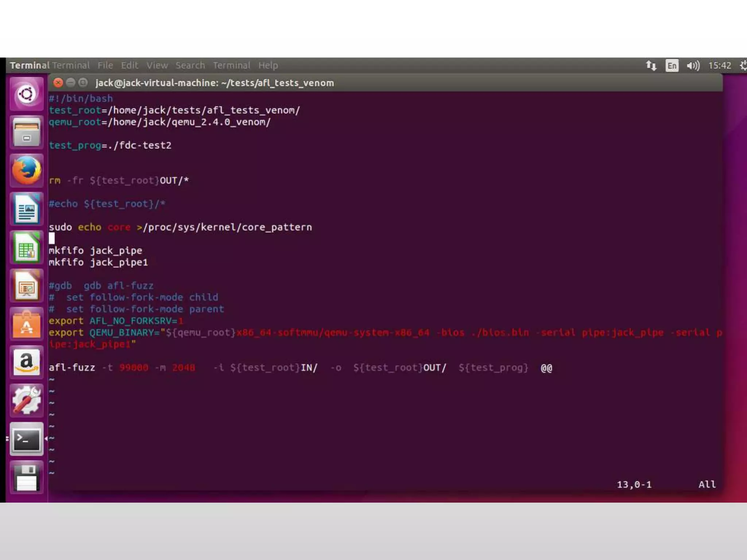Open LibreOffice Calc spreadsheet icon

26,248
